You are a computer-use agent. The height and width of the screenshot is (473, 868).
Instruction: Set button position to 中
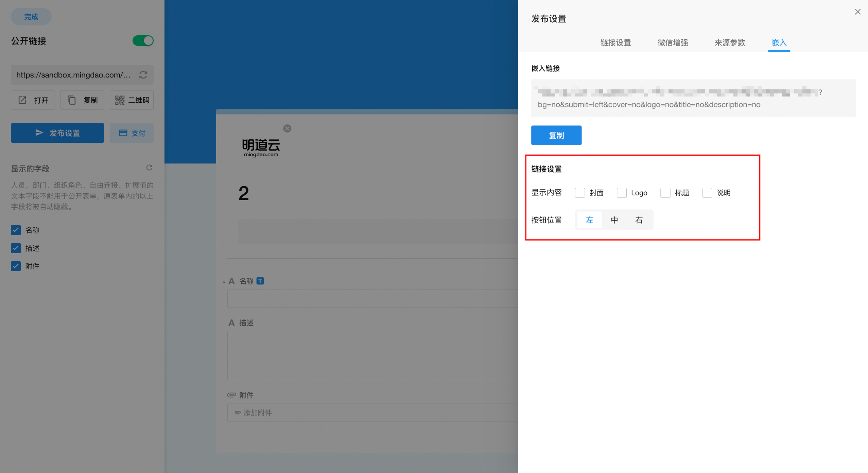point(614,220)
